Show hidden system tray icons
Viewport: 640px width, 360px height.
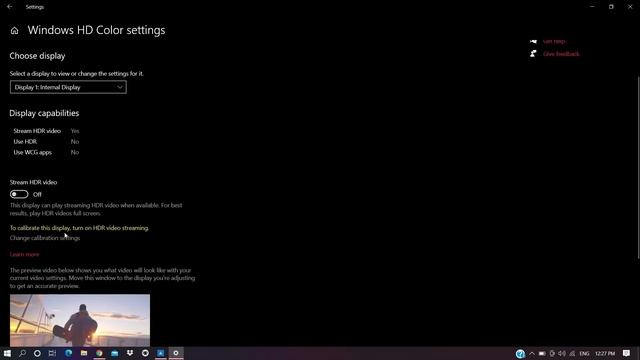click(532, 353)
